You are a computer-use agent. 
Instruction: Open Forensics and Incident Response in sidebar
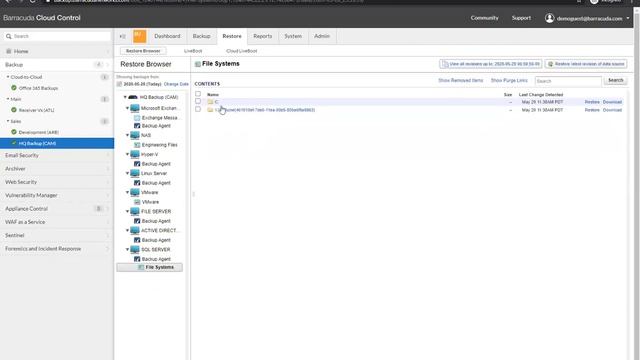(x=57, y=249)
